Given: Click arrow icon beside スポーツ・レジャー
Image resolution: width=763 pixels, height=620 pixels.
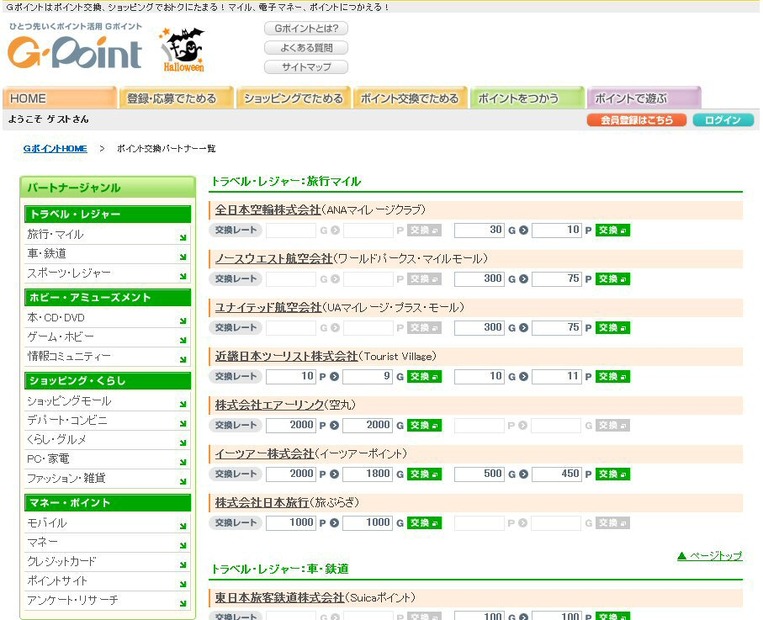Looking at the screenshot, I should coord(182,276).
